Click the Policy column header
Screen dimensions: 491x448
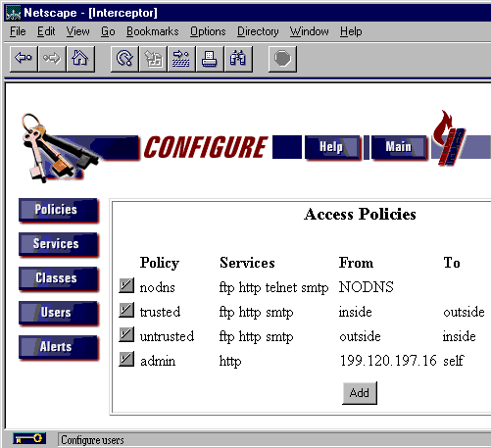point(160,263)
